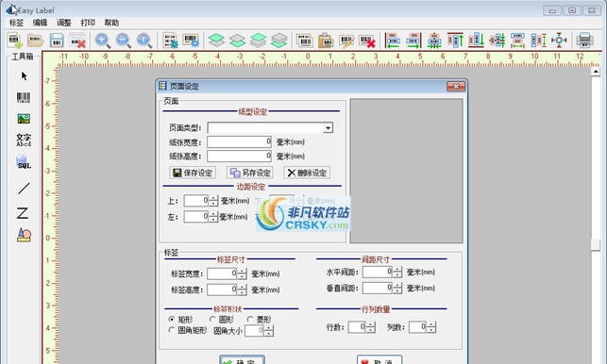Open the barcode settings gear icon
The height and width of the screenshot is (364, 607).
tap(191, 41)
